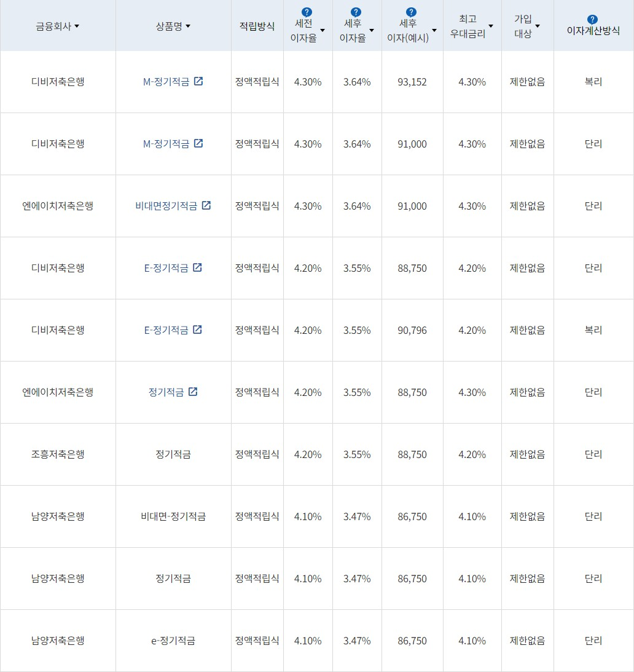Click external link icon of 엔에이치저축은행 정기적금
Screen dimensions: 634x672
click(193, 392)
